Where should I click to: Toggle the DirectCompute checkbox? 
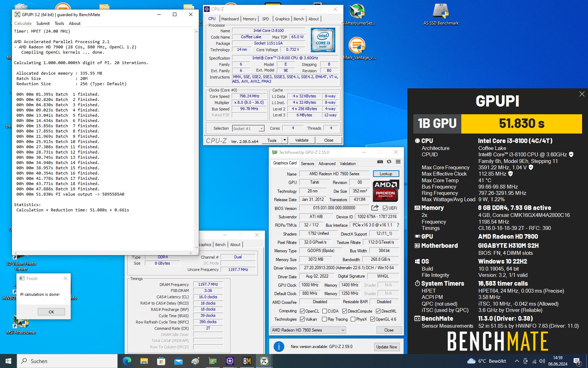click(344, 311)
